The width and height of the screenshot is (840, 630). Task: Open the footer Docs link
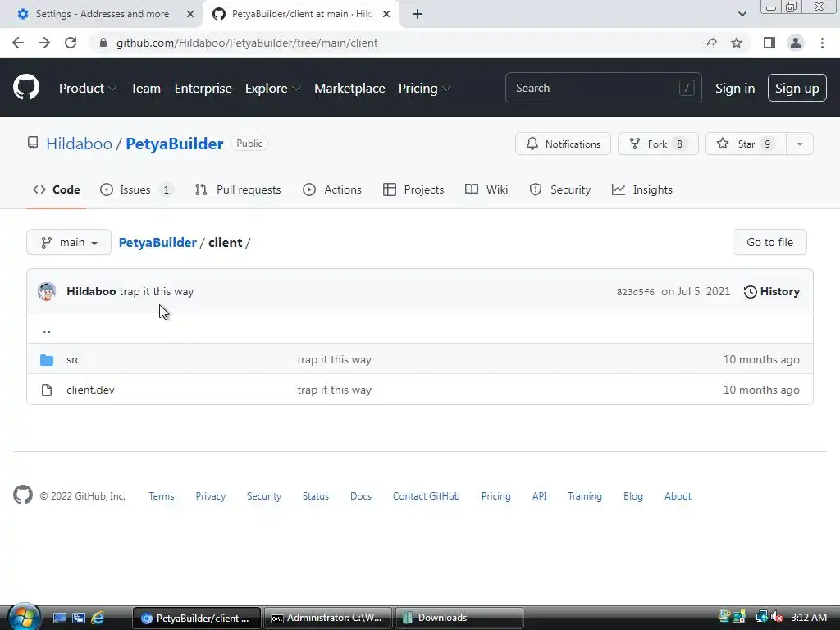coord(361,496)
